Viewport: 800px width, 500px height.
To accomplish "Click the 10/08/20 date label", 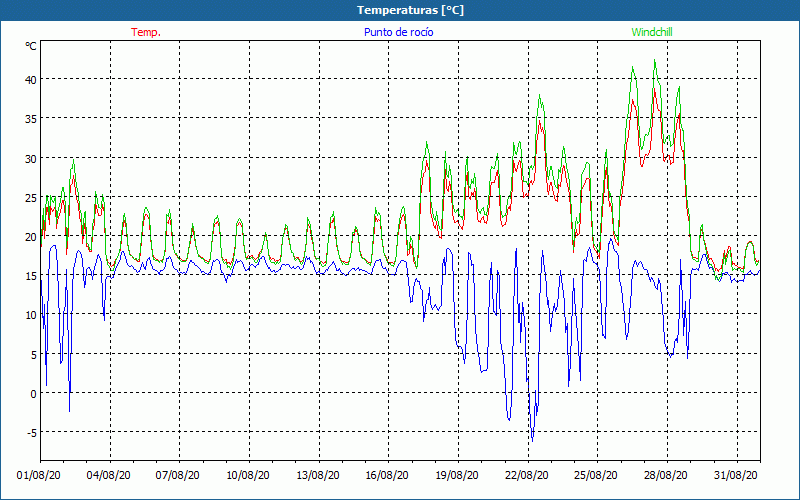I will 248,475.
